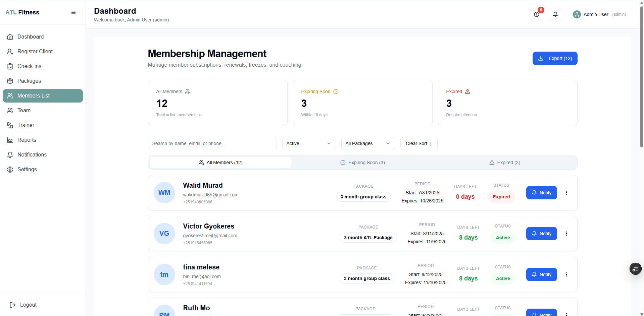Click the page vertical scrollbar
This screenshot has width=644, height=316.
(x=642, y=77)
